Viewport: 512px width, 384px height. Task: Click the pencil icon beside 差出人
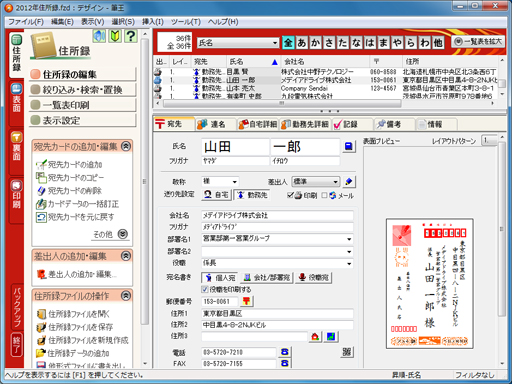point(349,182)
